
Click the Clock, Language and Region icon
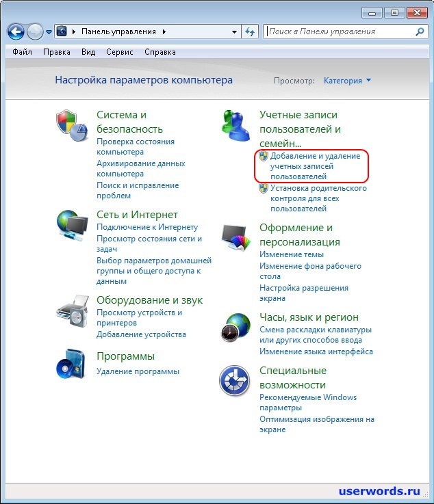click(x=235, y=328)
